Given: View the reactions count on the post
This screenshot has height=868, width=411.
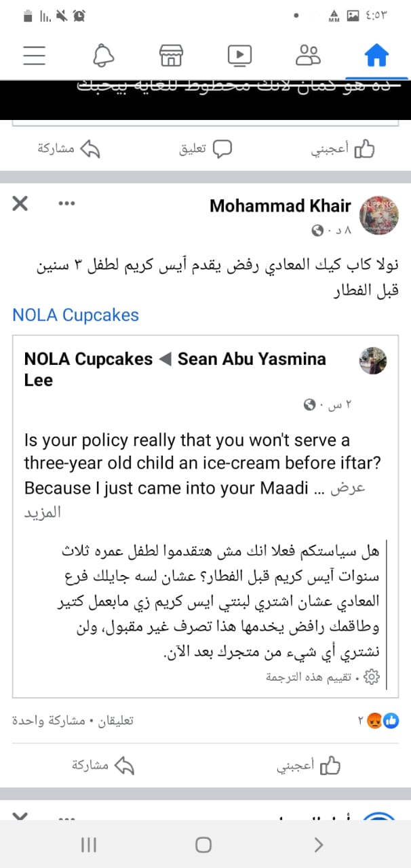Looking at the screenshot, I should 383,721.
